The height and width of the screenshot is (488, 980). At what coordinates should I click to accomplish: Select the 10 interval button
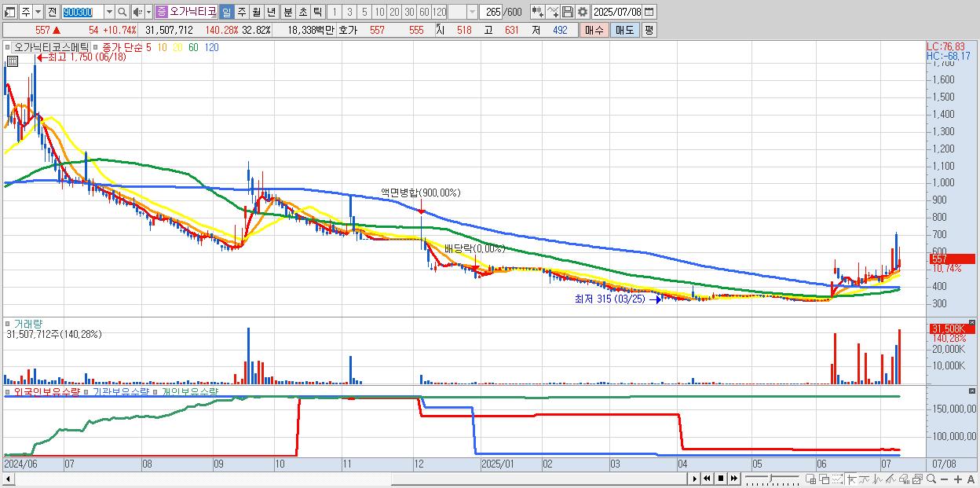[379, 12]
